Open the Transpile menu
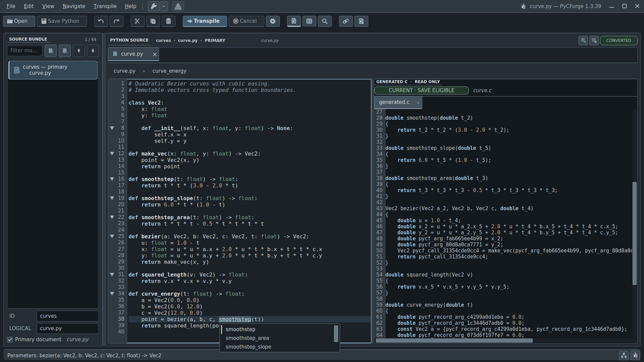 point(105,6)
